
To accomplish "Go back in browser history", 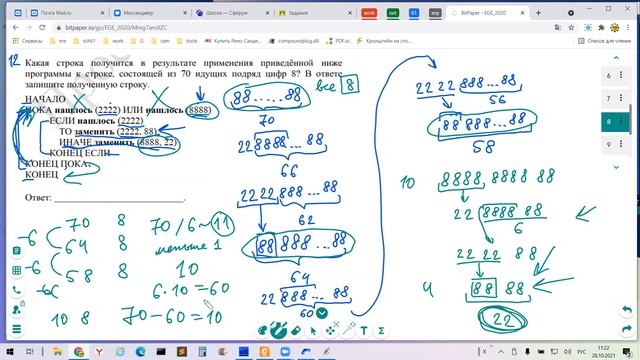I will point(16,27).
